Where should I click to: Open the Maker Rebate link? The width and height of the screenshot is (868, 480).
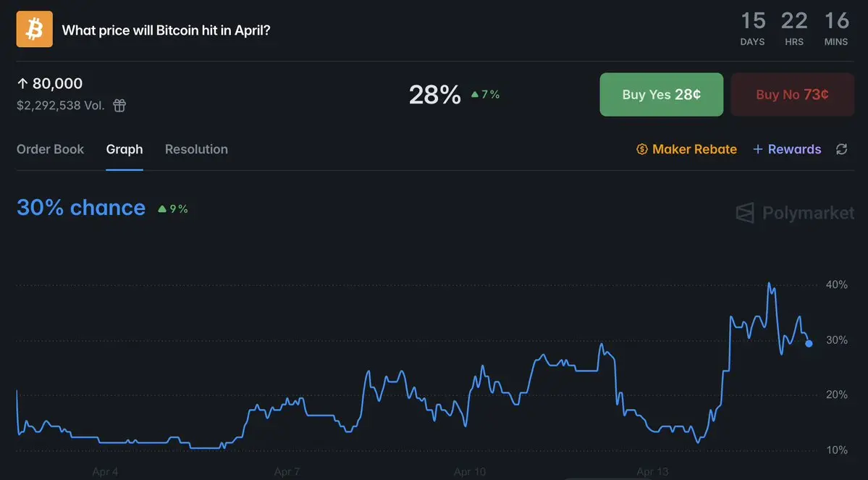[x=694, y=149]
